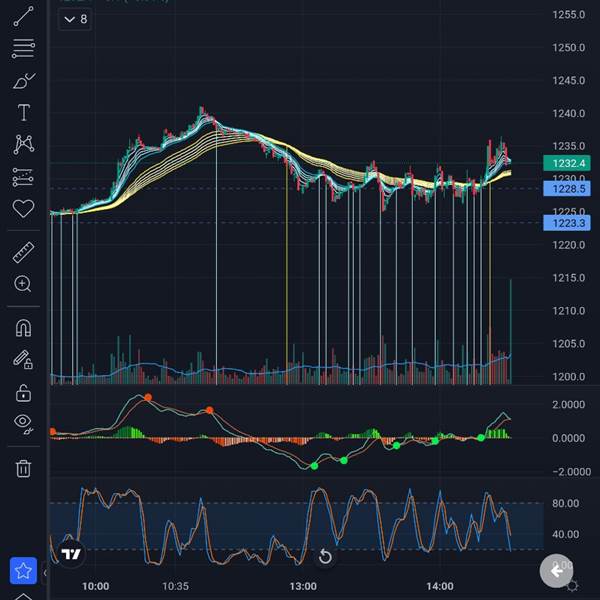Select the Ruler measure tool
Viewport: 600px width, 600px height.
pyautogui.click(x=23, y=252)
